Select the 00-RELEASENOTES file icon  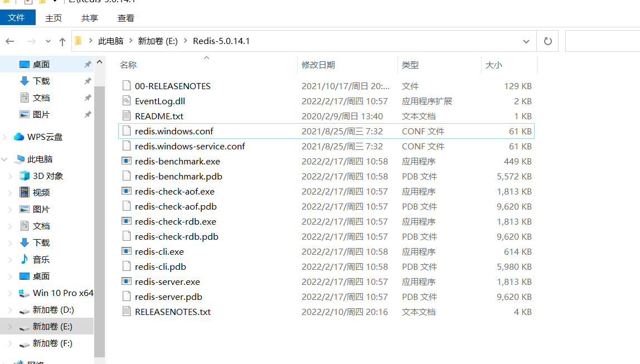127,86
